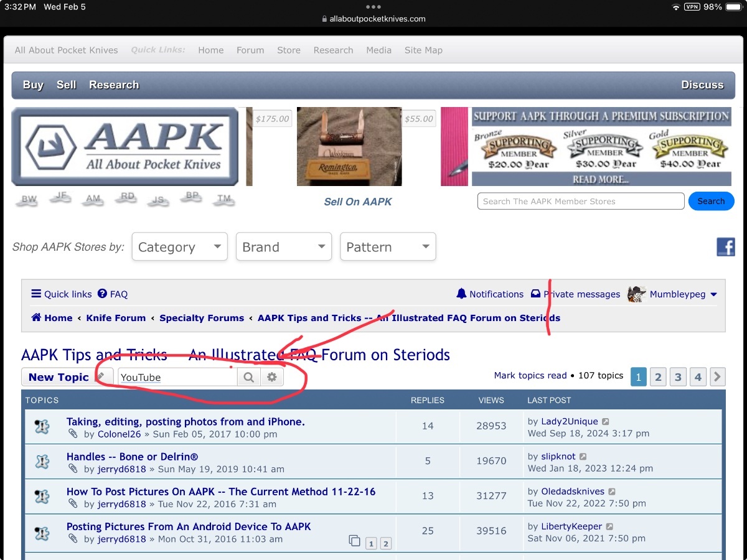Click Discuss in the blue bar
This screenshot has height=560, width=747.
tap(702, 85)
